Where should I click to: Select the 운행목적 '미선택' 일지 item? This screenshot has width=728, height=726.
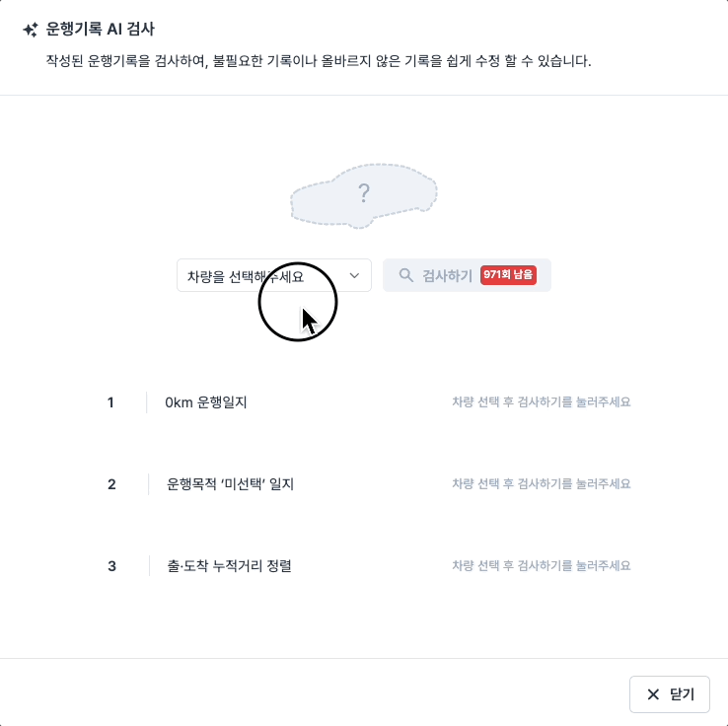[x=230, y=484]
